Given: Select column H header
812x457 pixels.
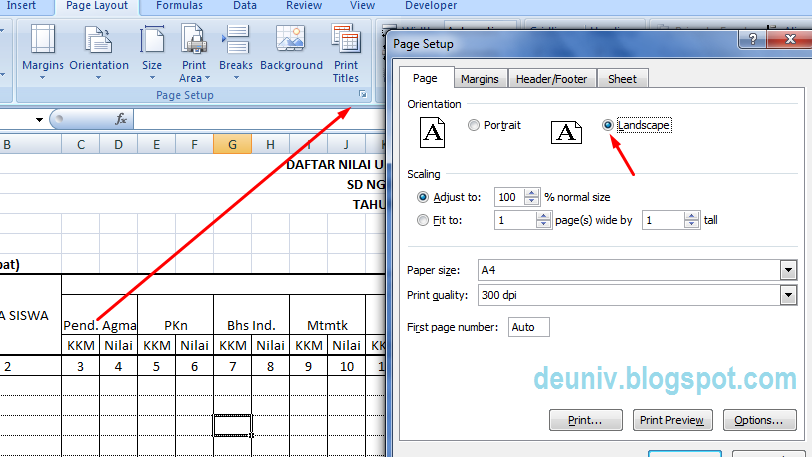Looking at the screenshot, I should [270, 145].
